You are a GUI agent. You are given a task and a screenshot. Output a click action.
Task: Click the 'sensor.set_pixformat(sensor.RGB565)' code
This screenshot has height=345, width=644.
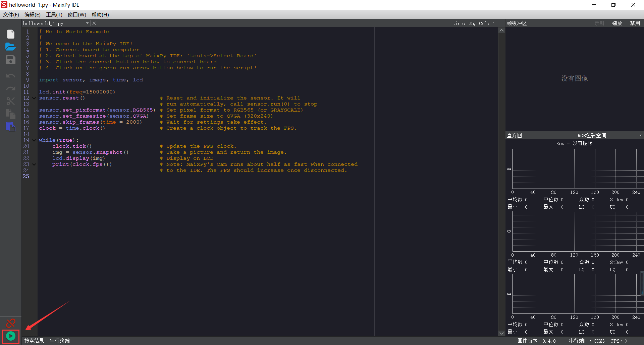97,110
